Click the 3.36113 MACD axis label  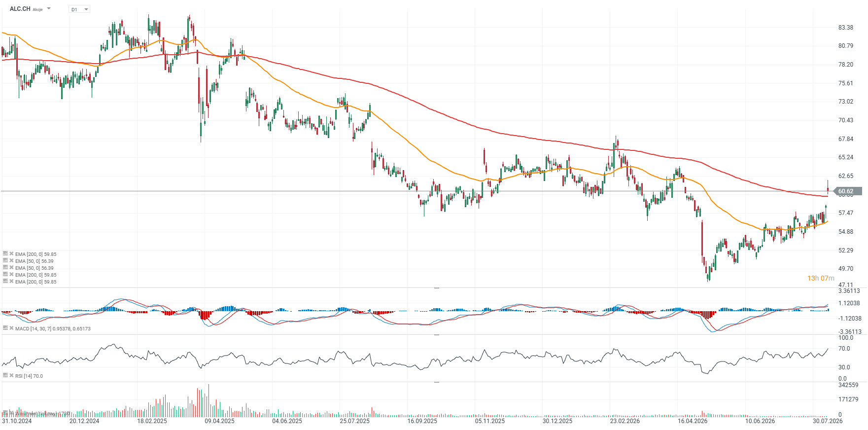(849, 291)
